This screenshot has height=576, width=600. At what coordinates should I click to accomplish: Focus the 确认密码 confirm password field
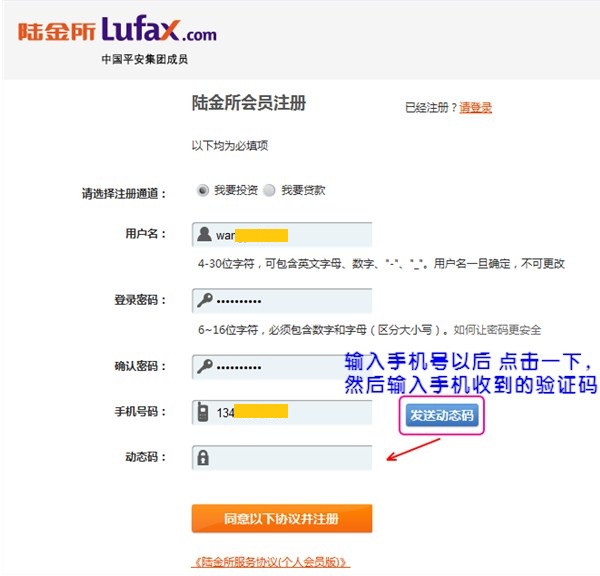[x=282, y=367]
